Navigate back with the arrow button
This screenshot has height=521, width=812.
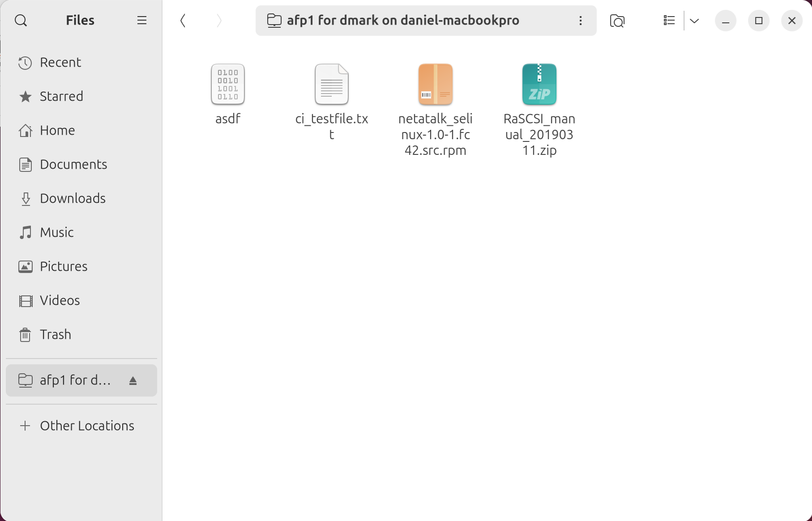tap(183, 20)
